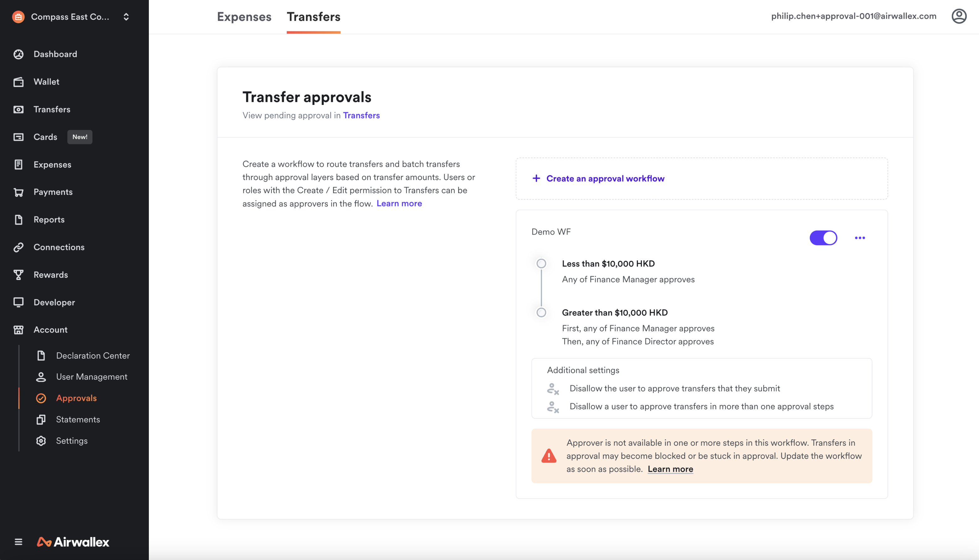Open the Demo WF three-dot options menu
This screenshot has height=560, width=979.
pyautogui.click(x=859, y=238)
